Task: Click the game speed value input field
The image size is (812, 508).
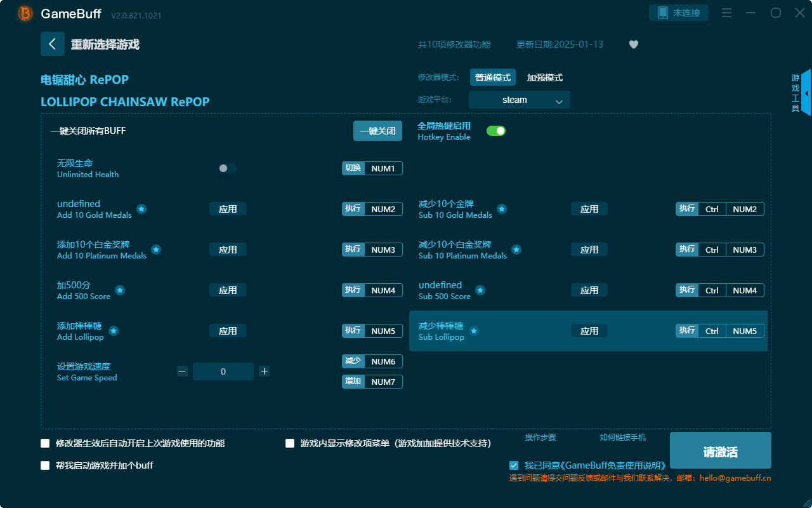Action: pos(223,371)
